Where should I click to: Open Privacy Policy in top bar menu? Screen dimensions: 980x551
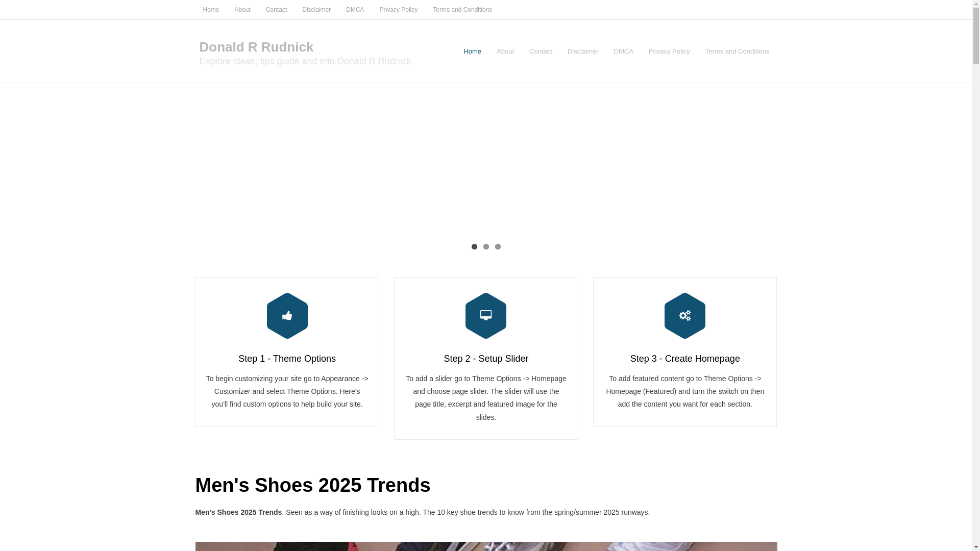coord(399,10)
